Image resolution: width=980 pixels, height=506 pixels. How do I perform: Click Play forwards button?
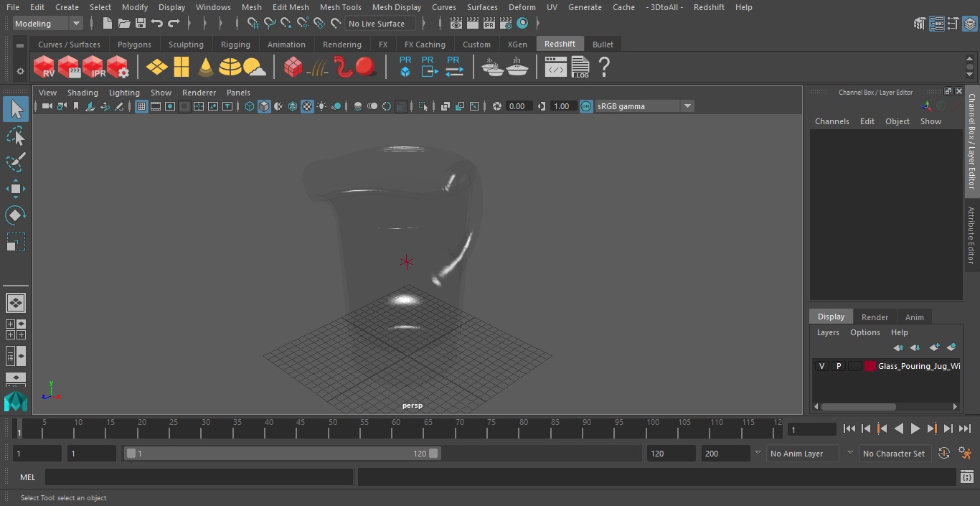(x=915, y=428)
